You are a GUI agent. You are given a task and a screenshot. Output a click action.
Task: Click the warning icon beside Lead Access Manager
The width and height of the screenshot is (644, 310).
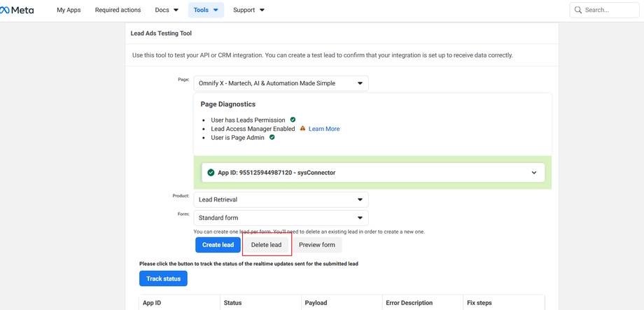[302, 129]
